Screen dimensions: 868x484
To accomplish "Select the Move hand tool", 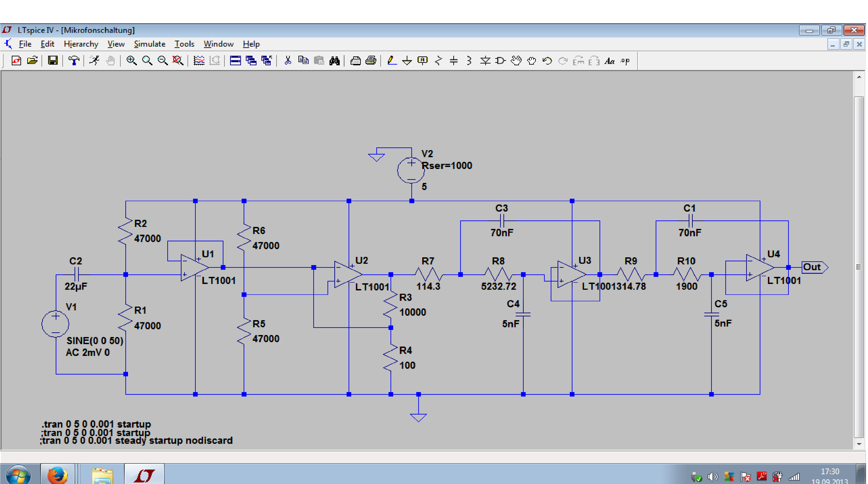I will click(x=516, y=61).
